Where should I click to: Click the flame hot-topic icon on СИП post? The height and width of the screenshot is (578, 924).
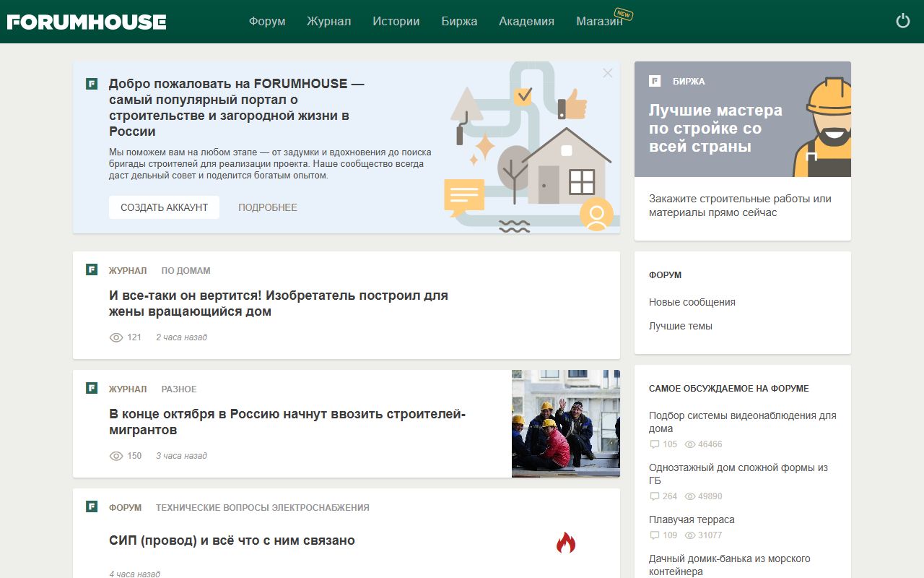(566, 543)
